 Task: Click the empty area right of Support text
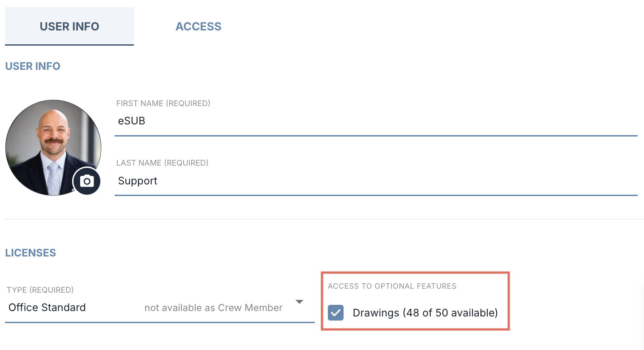(x=396, y=181)
